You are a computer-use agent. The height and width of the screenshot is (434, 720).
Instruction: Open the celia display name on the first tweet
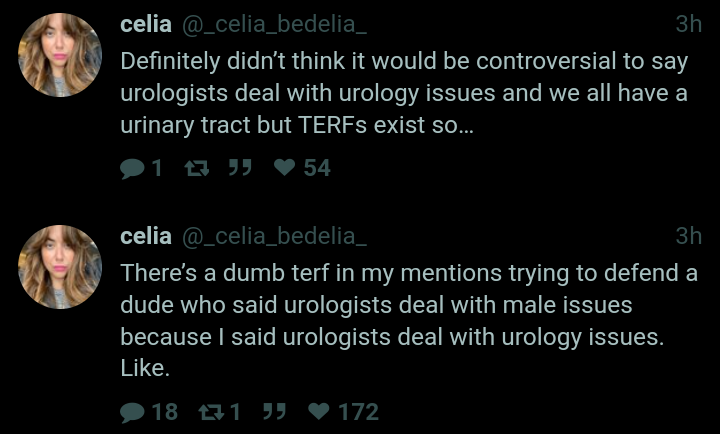pos(145,23)
